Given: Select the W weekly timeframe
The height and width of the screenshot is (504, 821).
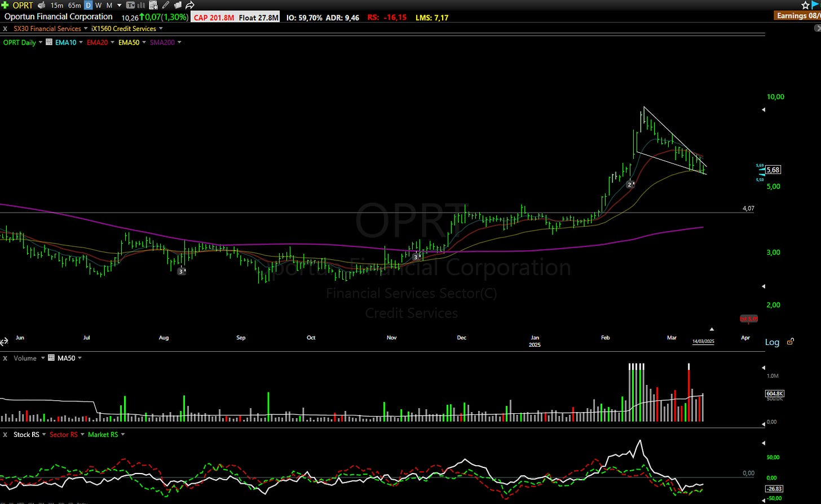Looking at the screenshot, I should tap(99, 5).
